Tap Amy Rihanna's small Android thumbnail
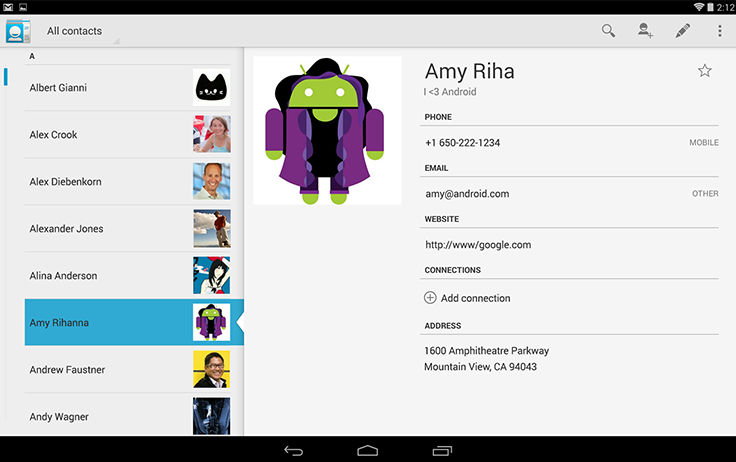 coord(212,322)
